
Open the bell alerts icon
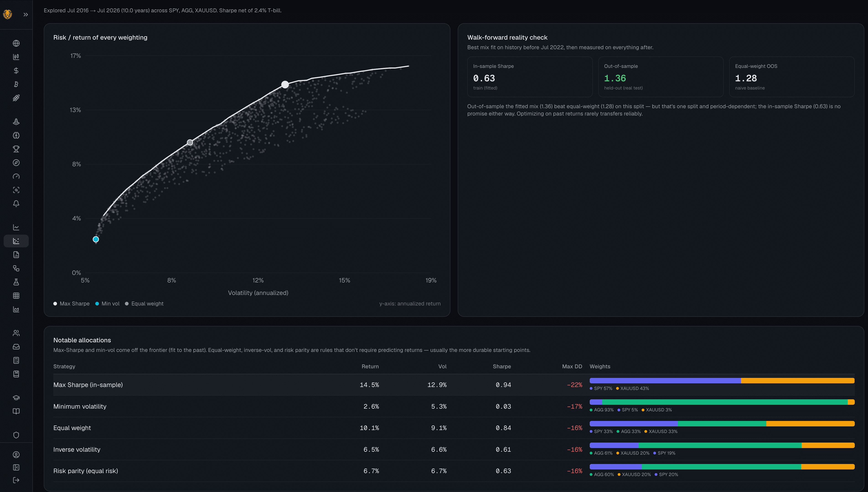[16, 203]
